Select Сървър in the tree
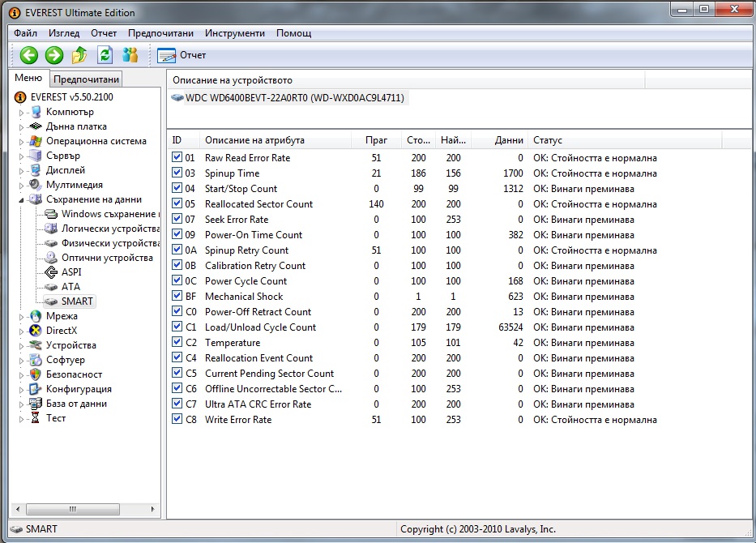Image resolution: width=756 pixels, height=543 pixels. pos(62,156)
